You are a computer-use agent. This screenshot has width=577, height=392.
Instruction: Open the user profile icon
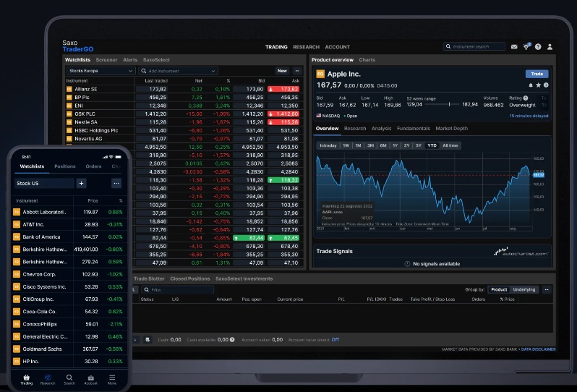550,46
